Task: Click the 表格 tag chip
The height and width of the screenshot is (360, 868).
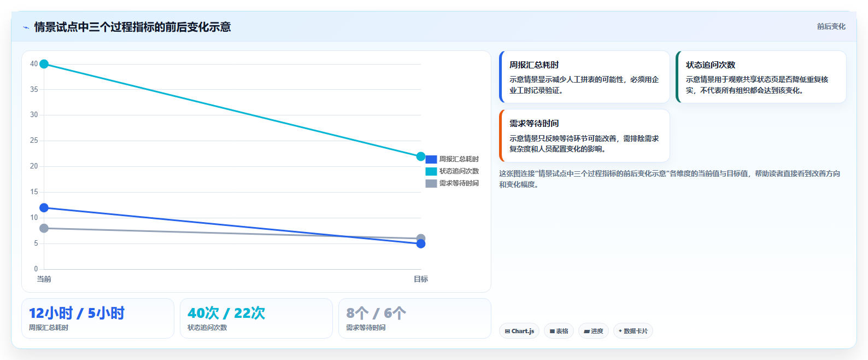Action: pos(559,331)
